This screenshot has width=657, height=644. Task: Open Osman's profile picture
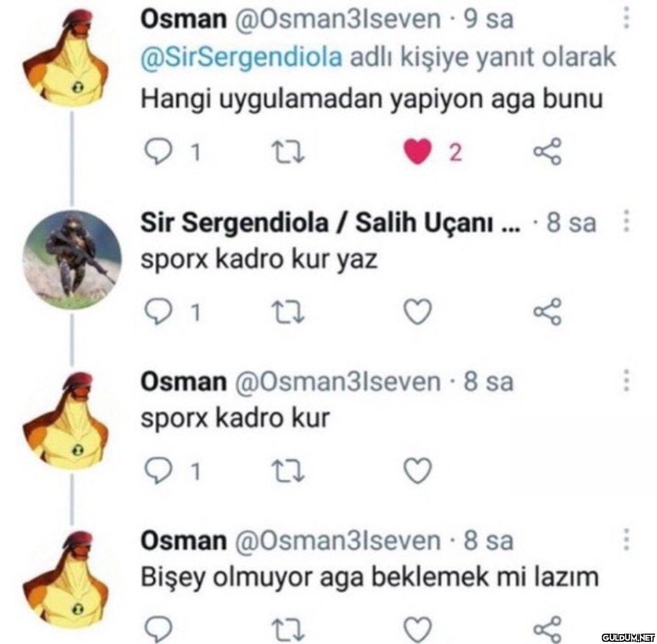click(70, 57)
